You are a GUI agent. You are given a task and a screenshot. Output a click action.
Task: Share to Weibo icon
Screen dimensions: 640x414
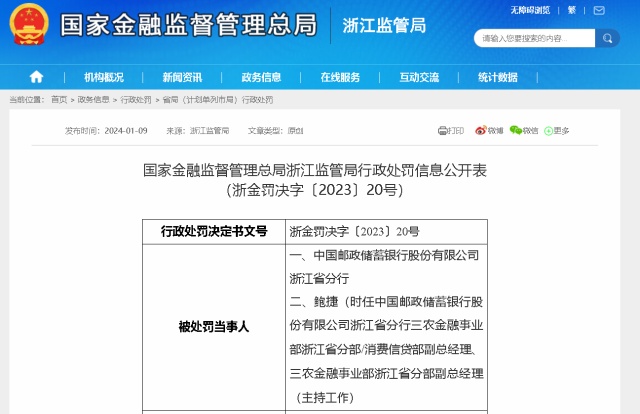(x=480, y=130)
